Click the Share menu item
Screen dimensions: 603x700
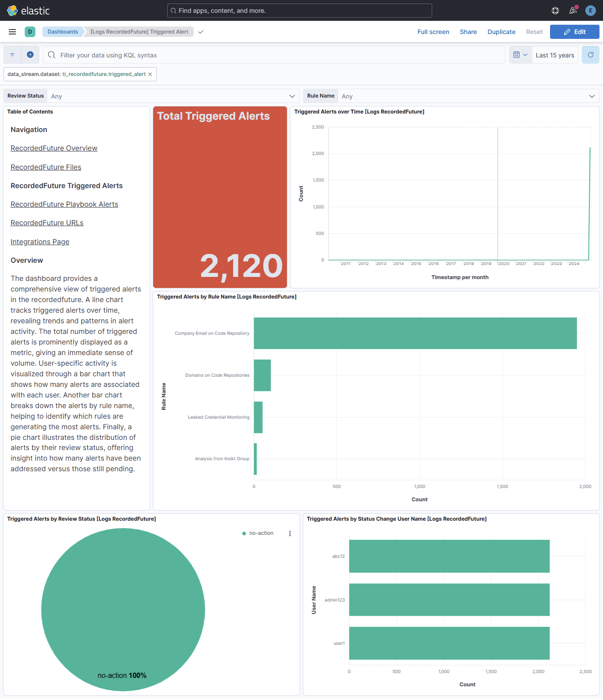click(x=468, y=32)
